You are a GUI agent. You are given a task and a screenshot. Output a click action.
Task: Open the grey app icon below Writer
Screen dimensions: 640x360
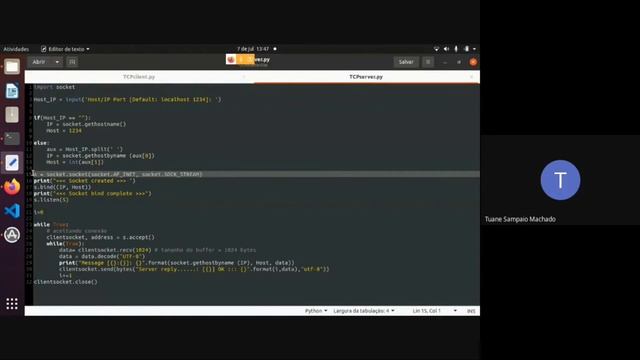(x=12, y=115)
